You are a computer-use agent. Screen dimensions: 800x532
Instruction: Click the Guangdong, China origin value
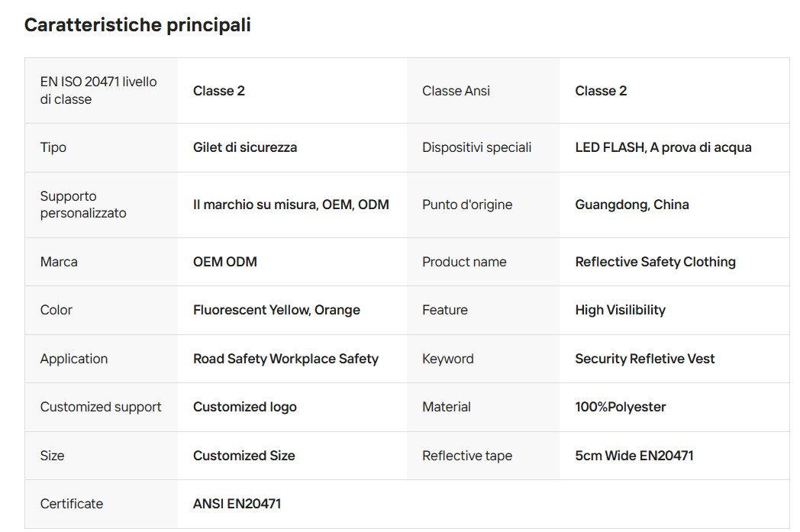631,205
